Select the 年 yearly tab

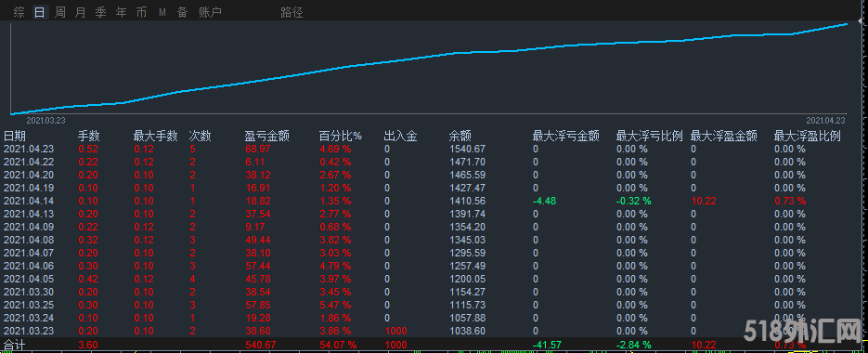point(122,12)
